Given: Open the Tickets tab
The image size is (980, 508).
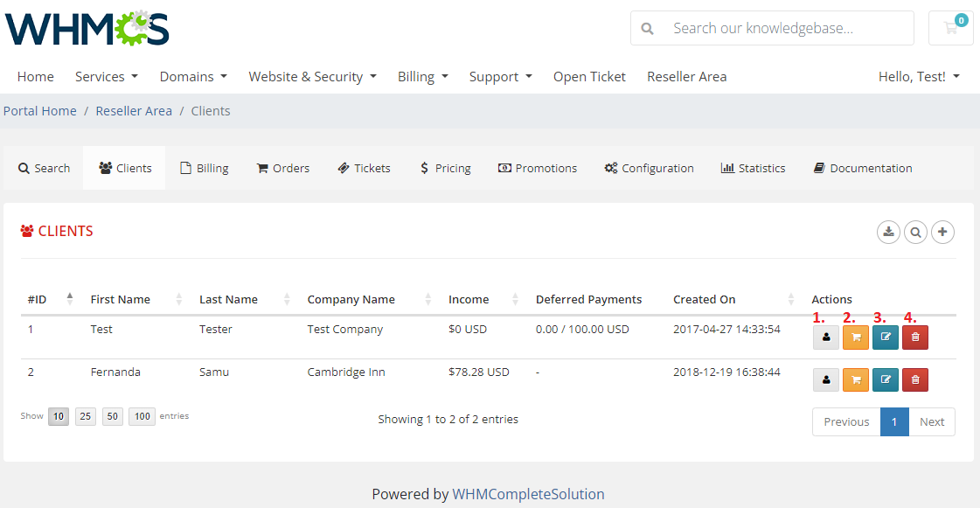Looking at the screenshot, I should (364, 168).
